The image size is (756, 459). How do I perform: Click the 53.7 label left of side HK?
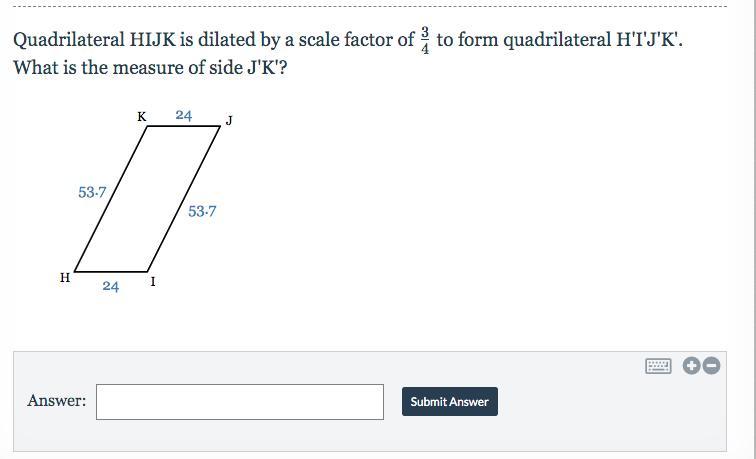tap(92, 191)
